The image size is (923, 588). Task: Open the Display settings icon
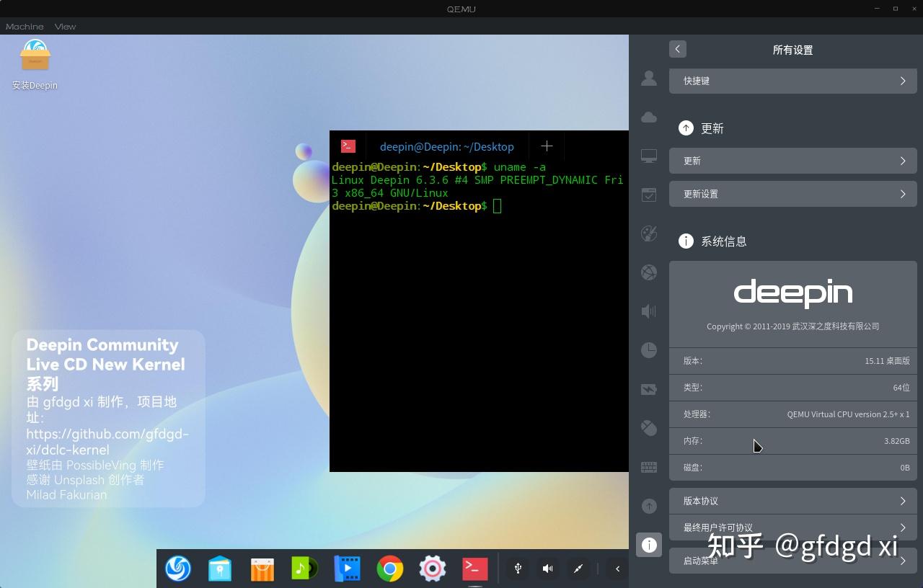coord(648,156)
